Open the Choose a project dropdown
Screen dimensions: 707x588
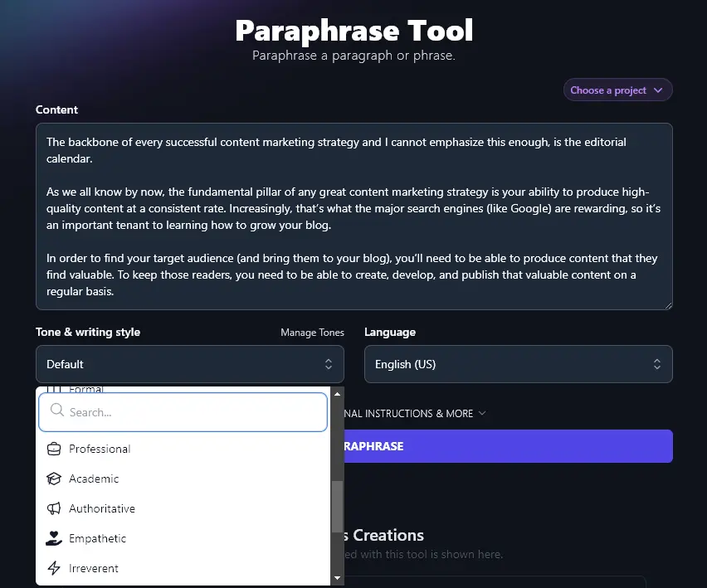pyautogui.click(x=617, y=90)
